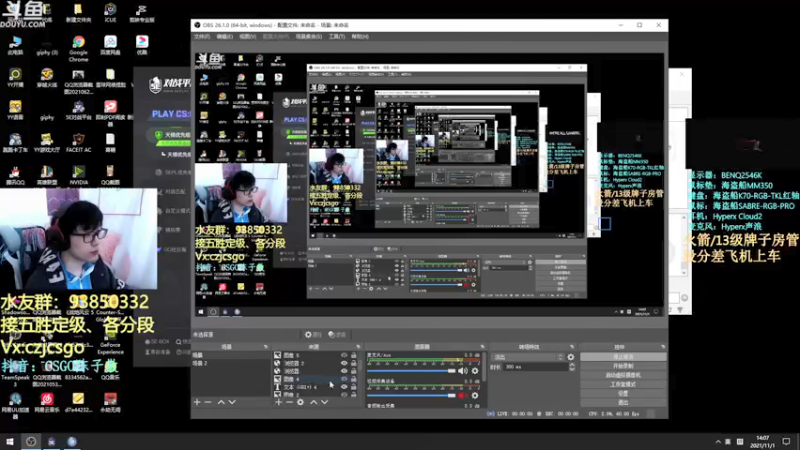Adjust the desktop audio volume slider handle
The width and height of the screenshot is (800, 450).
[452, 395]
